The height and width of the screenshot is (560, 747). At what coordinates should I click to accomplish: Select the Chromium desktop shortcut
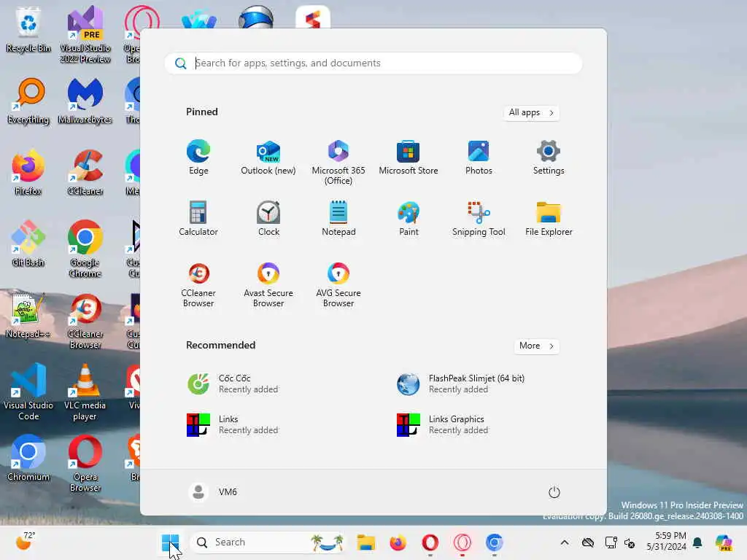click(x=28, y=458)
